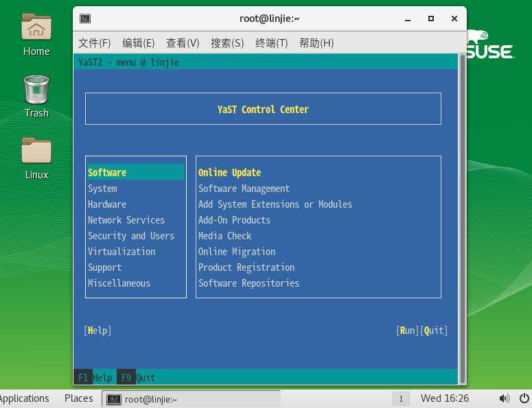Open the Home folder desktop icon
Image resolution: width=532 pixels, height=408 pixels.
(36, 34)
